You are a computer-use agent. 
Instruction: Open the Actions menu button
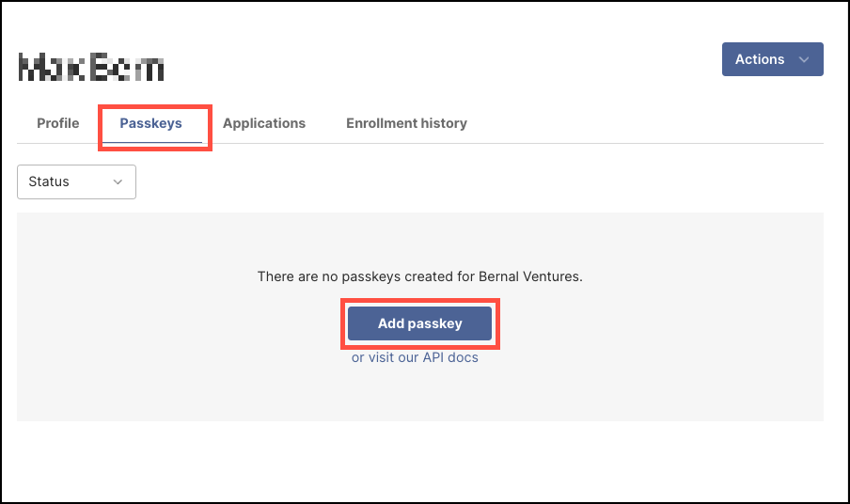pos(773,59)
